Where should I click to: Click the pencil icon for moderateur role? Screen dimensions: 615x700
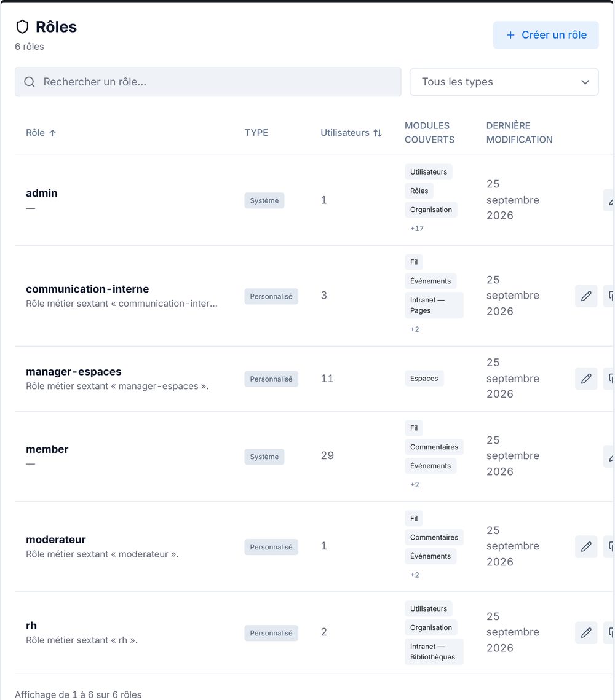(x=586, y=546)
